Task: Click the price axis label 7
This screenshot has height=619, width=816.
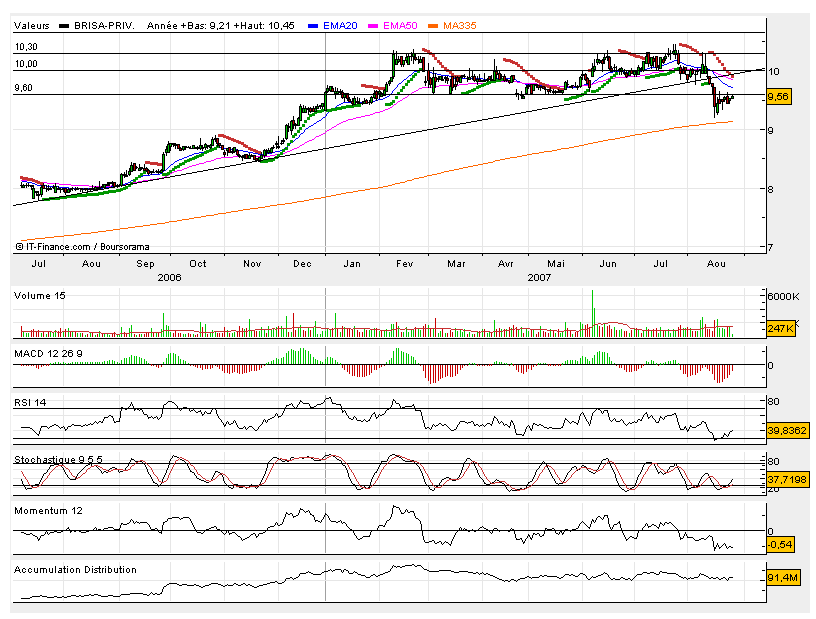Action: [771, 247]
